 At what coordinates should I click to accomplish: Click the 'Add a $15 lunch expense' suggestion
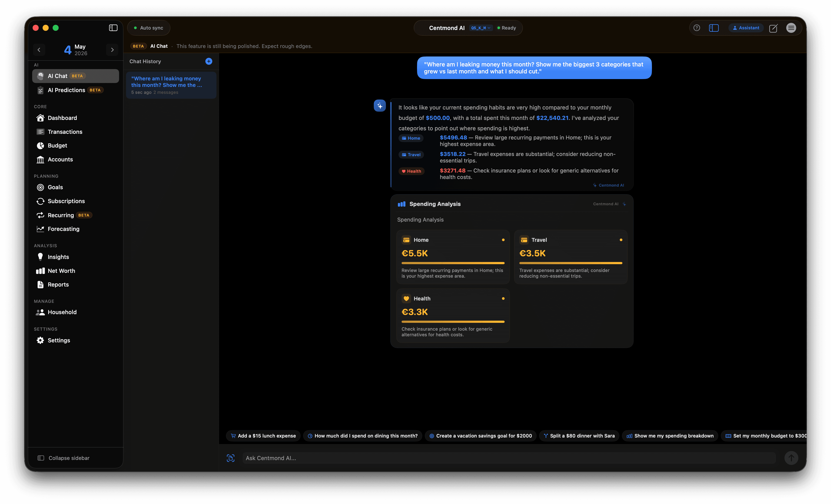click(263, 436)
